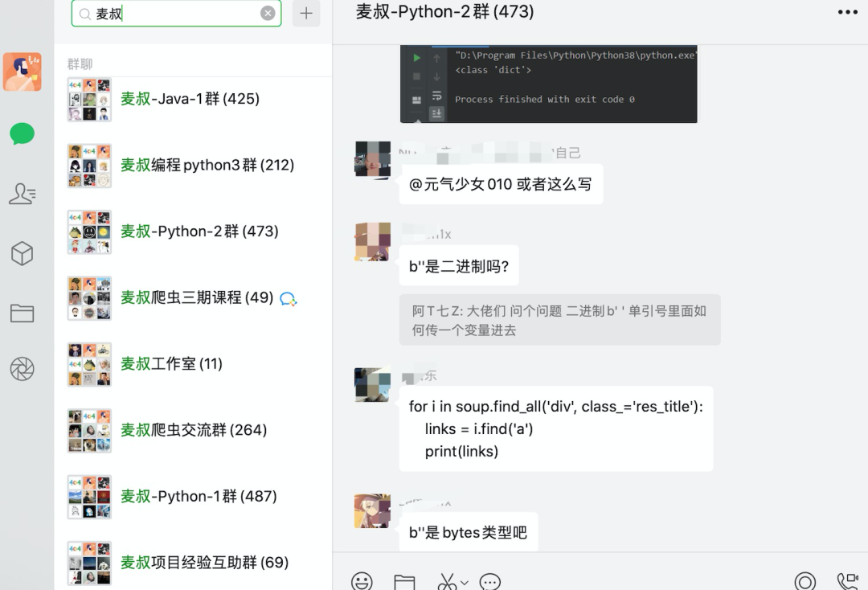This screenshot has height=590, width=868.
Task: Click the scissors screenshot tool
Action: coord(447,582)
